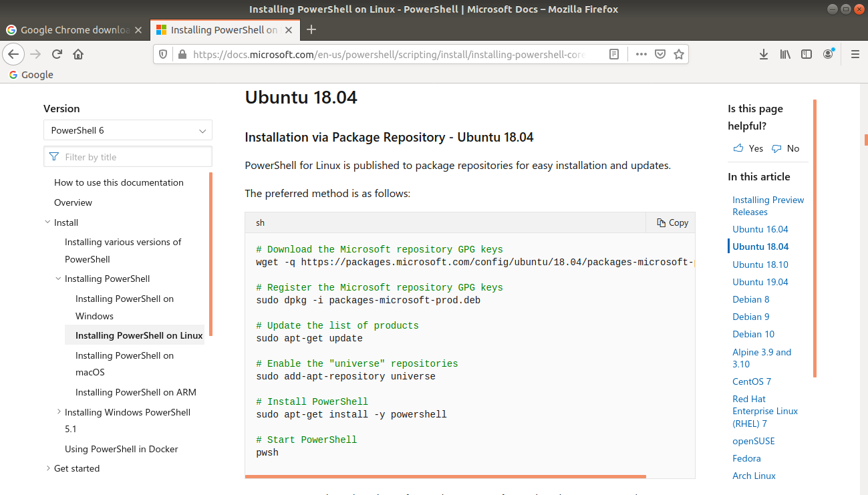Collapse the Install tree node
Image resolution: width=868 pixels, height=495 pixels.
pyautogui.click(x=47, y=222)
